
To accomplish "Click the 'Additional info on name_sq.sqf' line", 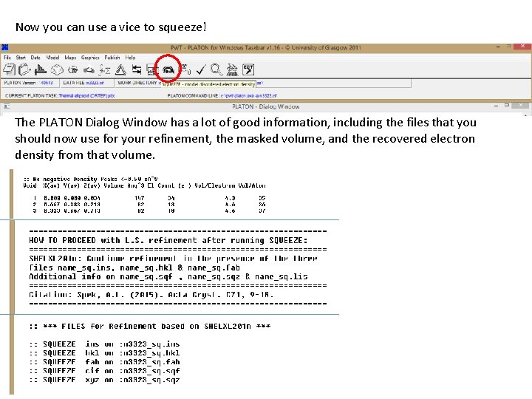I will pos(168,276).
